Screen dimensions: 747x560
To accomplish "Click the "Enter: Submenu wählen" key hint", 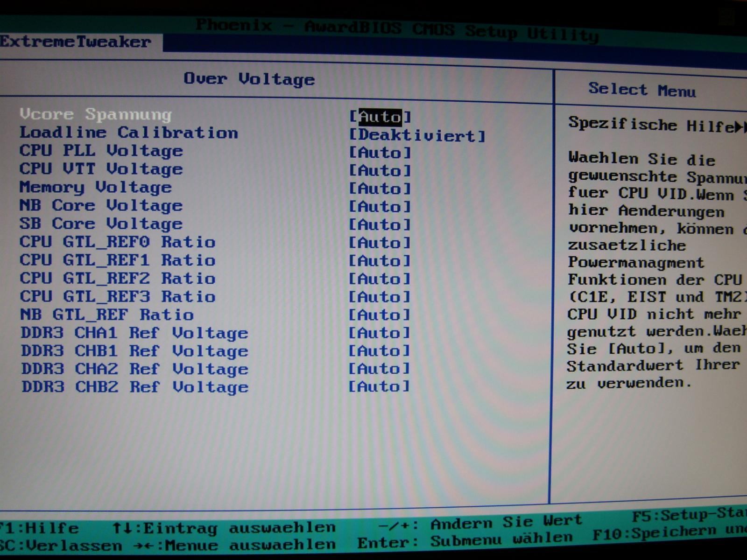I will [465, 541].
